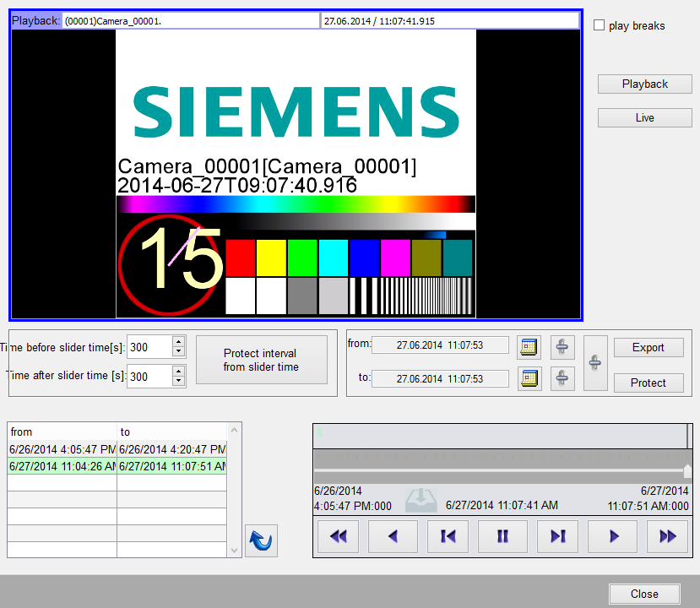
Task: Click the pin icon beside from date
Action: pyautogui.click(x=563, y=346)
